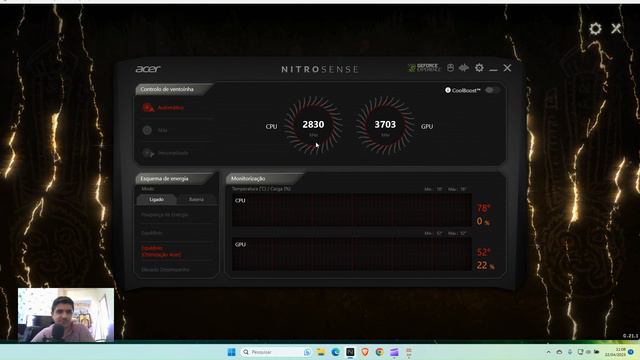Click the GPU fan speed dial showing 3703
The image size is (640, 360).
tap(385, 126)
